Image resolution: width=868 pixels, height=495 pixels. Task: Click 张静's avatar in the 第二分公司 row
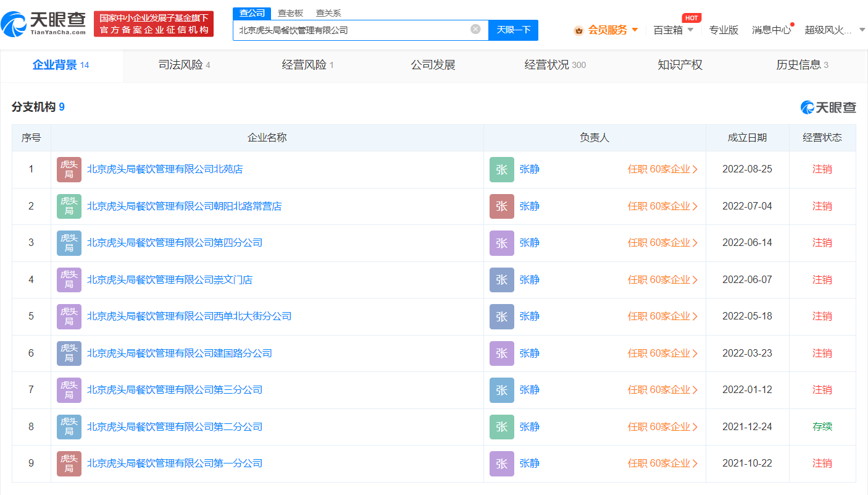[501, 426]
